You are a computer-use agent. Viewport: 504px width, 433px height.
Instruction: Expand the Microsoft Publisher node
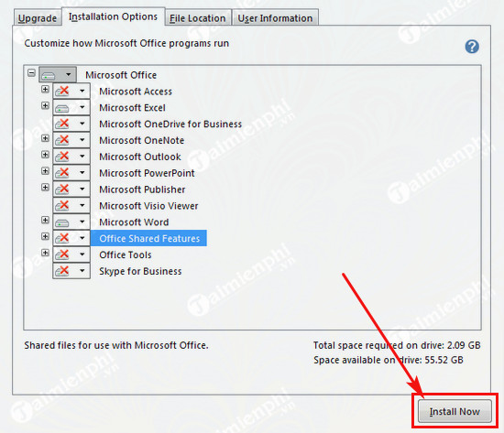point(45,188)
